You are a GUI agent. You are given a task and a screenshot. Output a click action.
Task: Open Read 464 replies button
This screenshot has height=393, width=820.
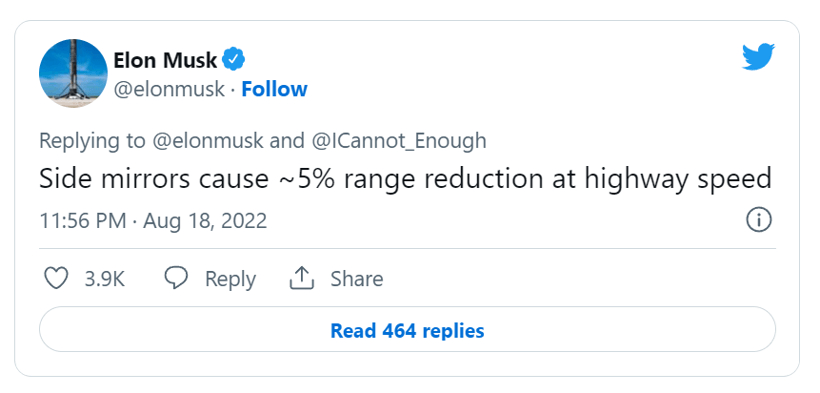point(407,330)
